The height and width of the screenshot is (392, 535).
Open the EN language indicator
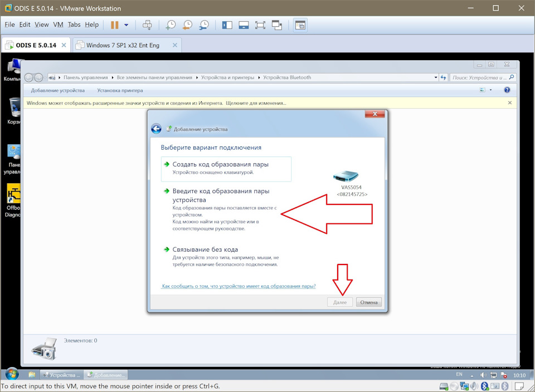(459, 374)
